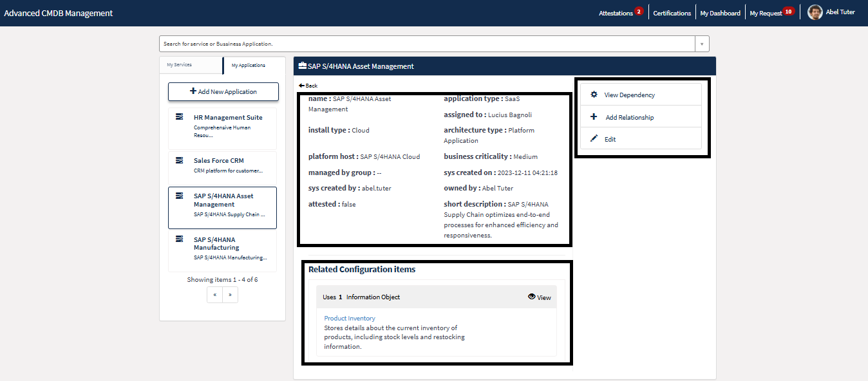Open My Request in the top bar
Viewport: 868px width, 381px height.
766,13
